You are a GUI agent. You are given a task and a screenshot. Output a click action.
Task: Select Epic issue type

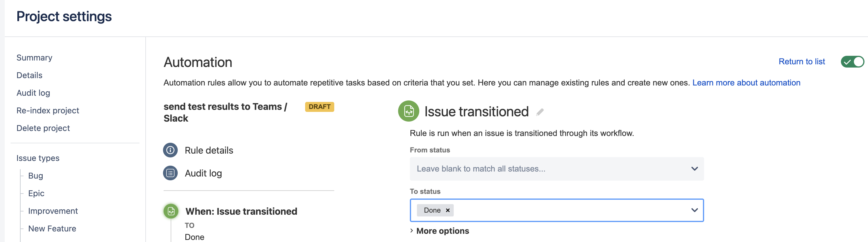pos(36,193)
